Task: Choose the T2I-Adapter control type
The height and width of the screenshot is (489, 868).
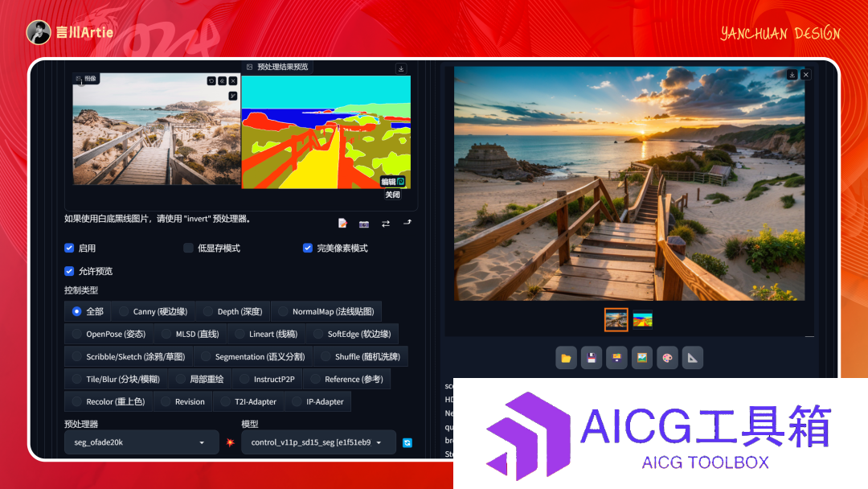Action: tap(248, 401)
